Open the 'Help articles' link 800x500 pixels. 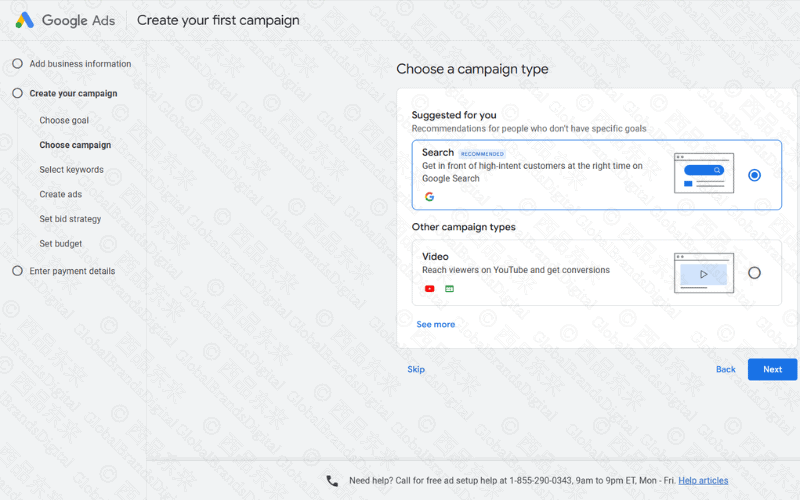(x=703, y=481)
